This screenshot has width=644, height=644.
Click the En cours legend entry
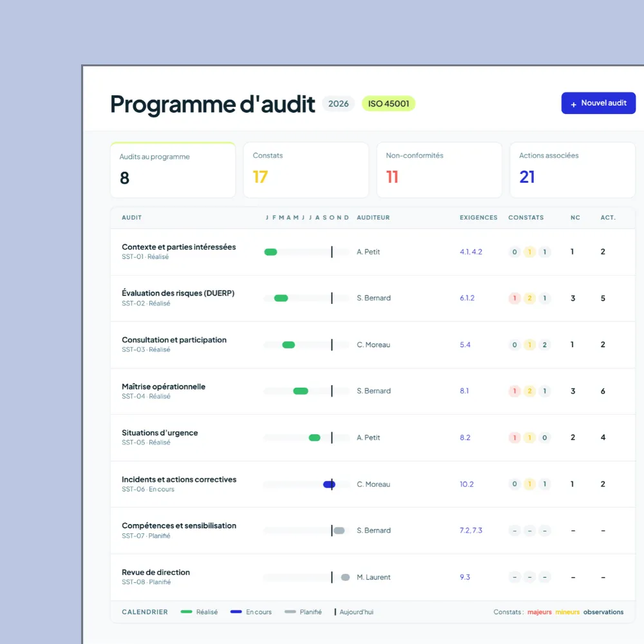coord(251,612)
